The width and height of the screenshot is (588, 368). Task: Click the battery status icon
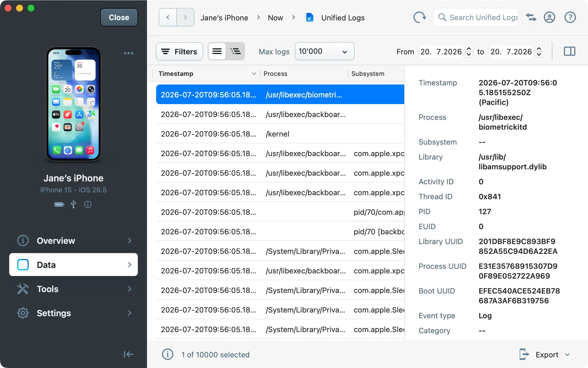pos(59,204)
